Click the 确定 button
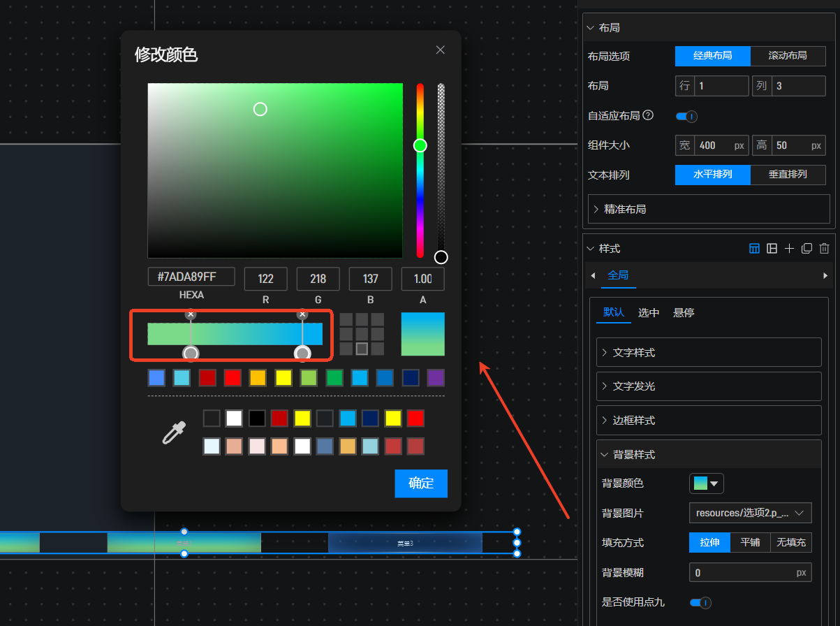This screenshot has height=626, width=840. 420,483
